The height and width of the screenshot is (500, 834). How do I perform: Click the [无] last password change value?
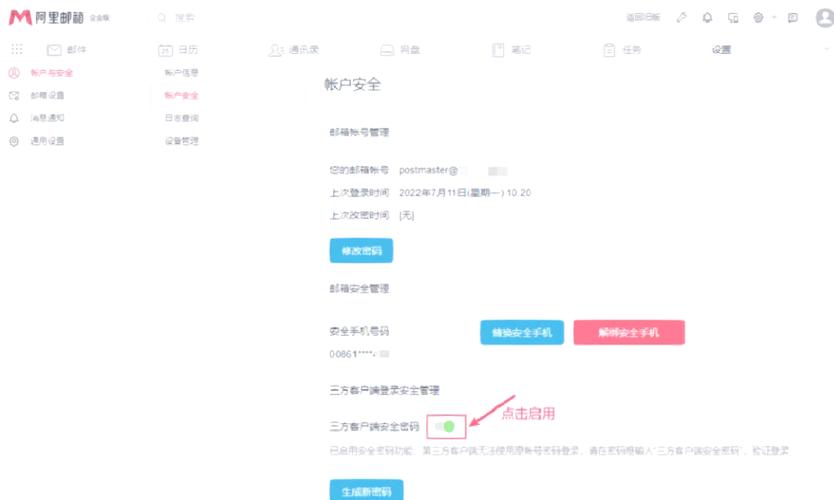(406, 215)
